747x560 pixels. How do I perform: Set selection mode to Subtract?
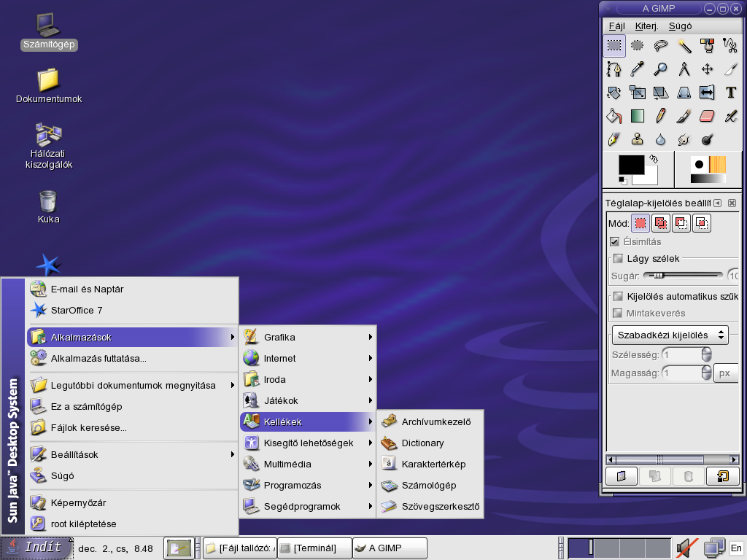pos(681,223)
